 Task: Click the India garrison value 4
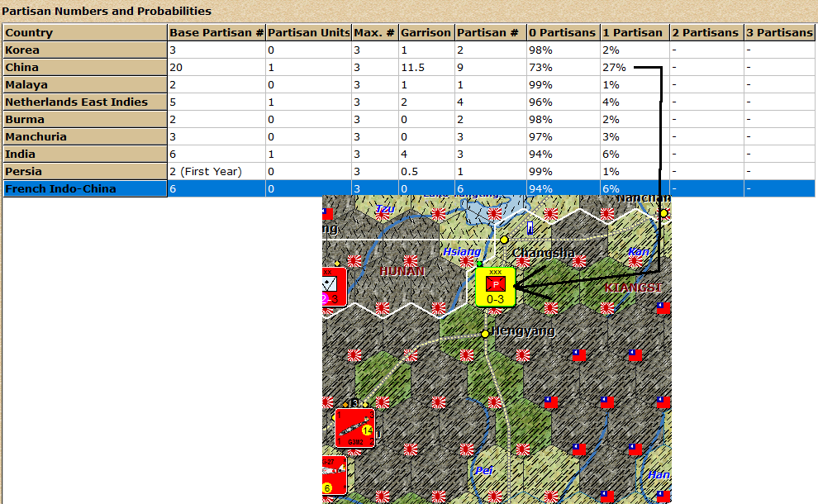click(x=426, y=154)
